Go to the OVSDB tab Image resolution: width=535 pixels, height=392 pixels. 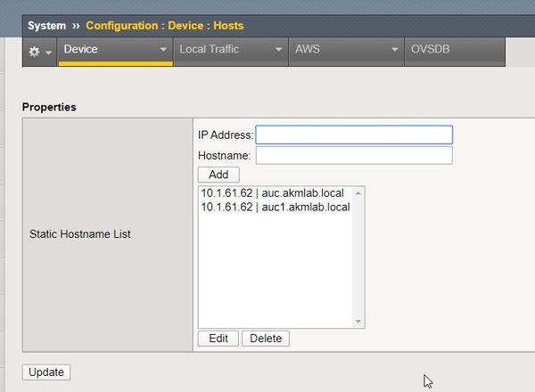(431, 50)
